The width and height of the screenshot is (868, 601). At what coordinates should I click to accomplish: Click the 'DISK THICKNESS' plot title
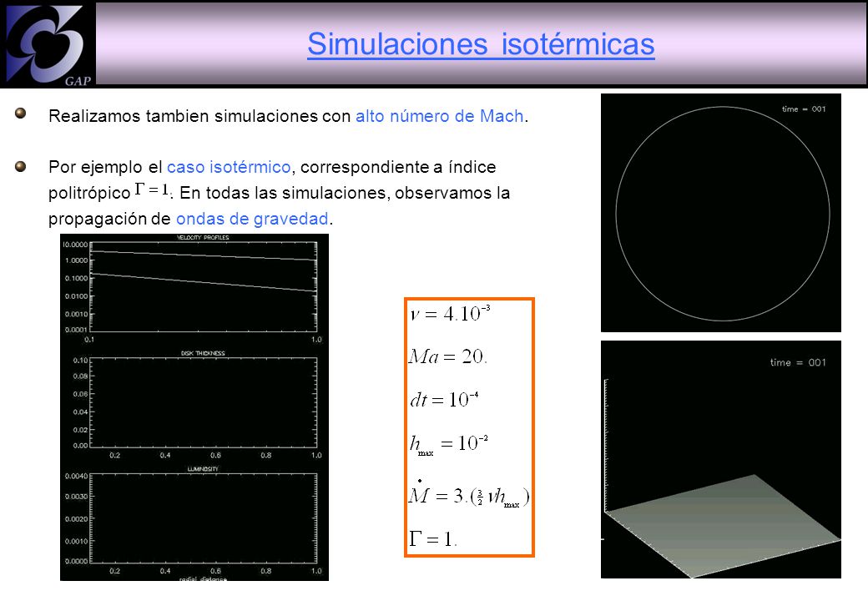click(x=203, y=353)
